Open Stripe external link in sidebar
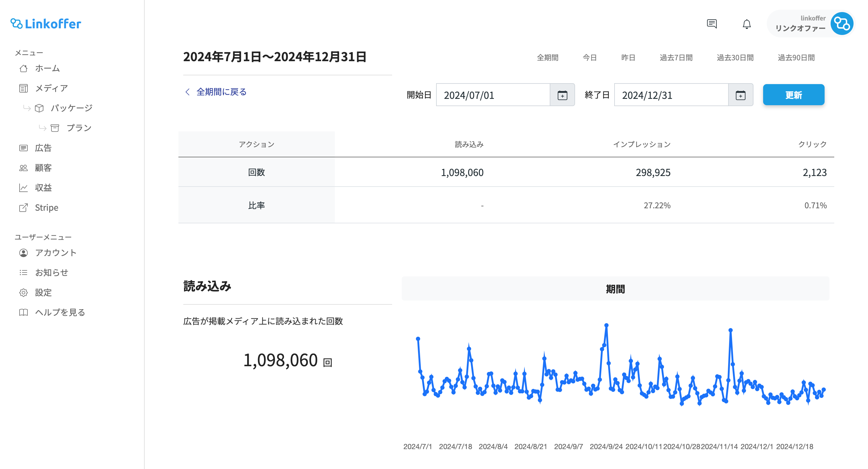Viewport: 868px width, 469px height. coord(46,208)
